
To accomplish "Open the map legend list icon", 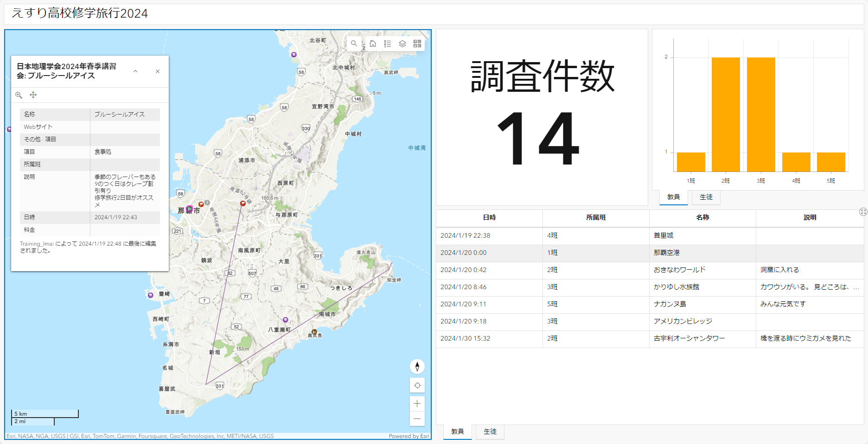I will (388, 44).
